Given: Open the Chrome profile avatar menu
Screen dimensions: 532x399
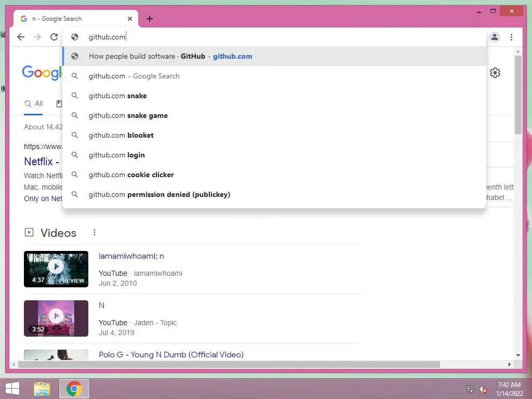Looking at the screenshot, I should (x=495, y=37).
